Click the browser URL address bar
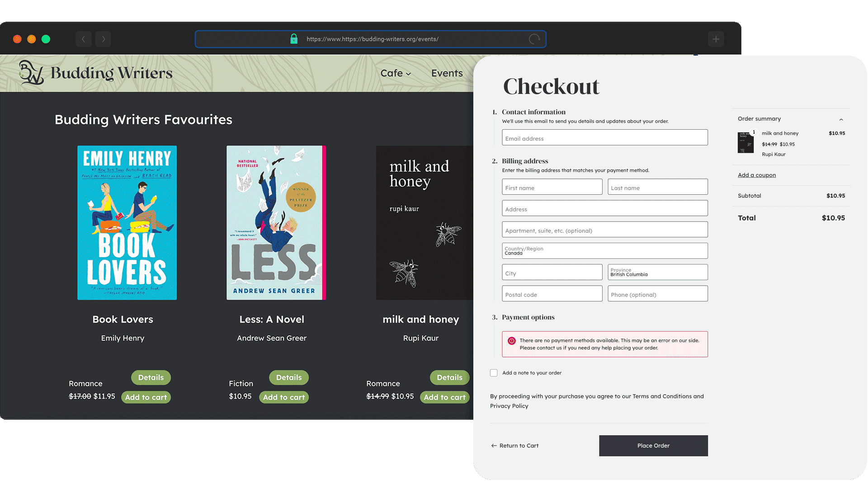 371,39
